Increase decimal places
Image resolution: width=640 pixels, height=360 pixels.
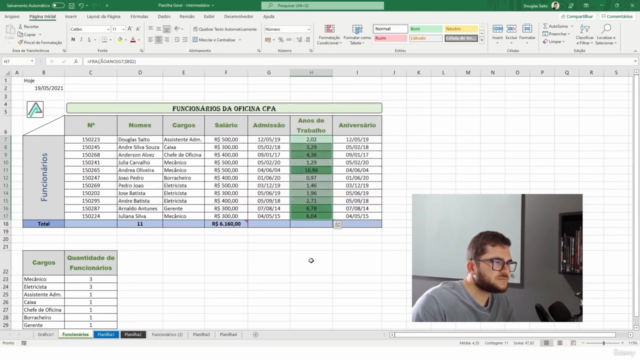tap(299, 40)
